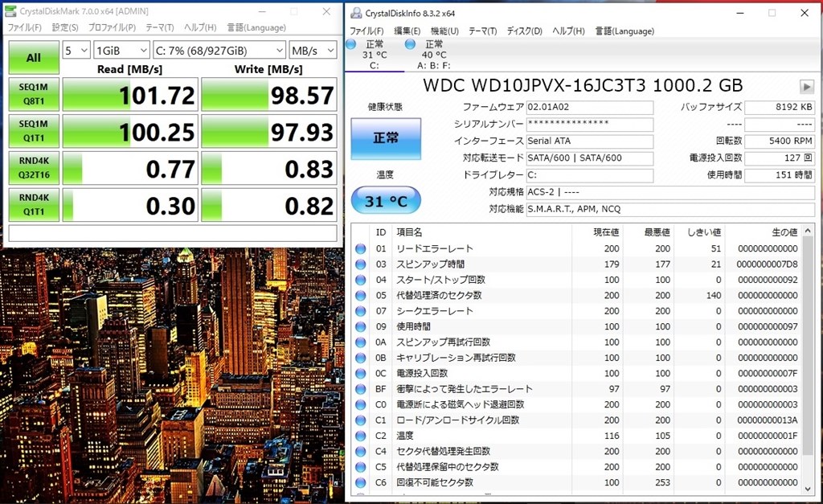Run the SEQ1M Q1T1 test
This screenshot has height=504, width=823.
point(34,131)
